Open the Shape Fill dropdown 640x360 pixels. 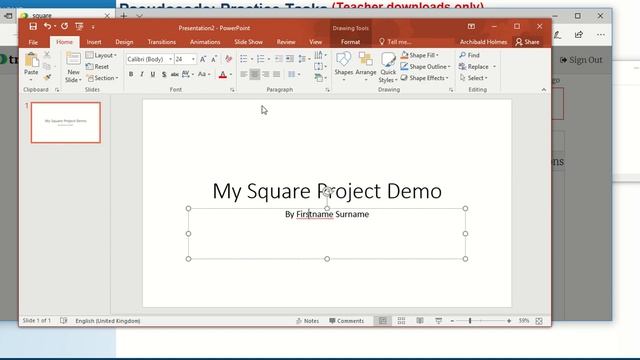420,55
